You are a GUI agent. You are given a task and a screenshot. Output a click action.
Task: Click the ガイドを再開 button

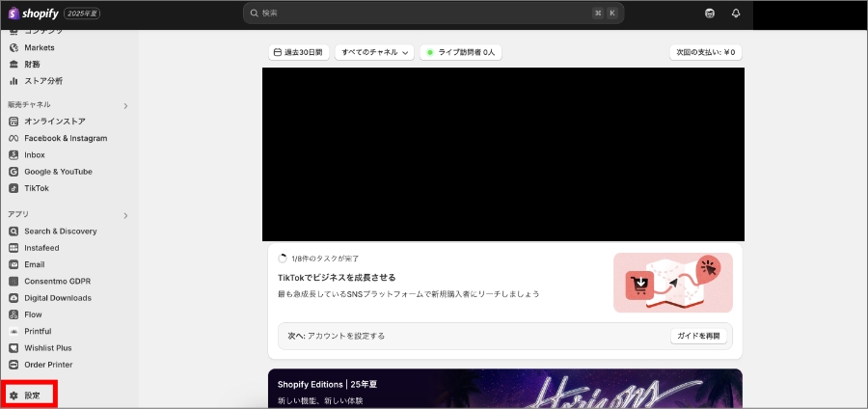pyautogui.click(x=698, y=336)
